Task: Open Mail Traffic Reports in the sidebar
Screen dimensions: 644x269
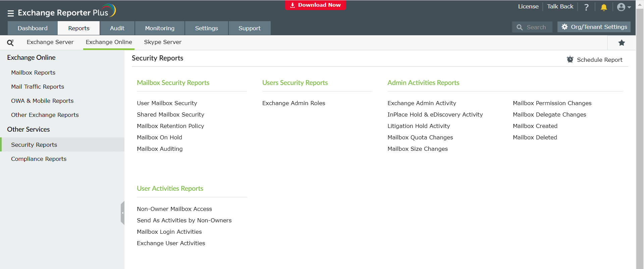Action: 38,87
